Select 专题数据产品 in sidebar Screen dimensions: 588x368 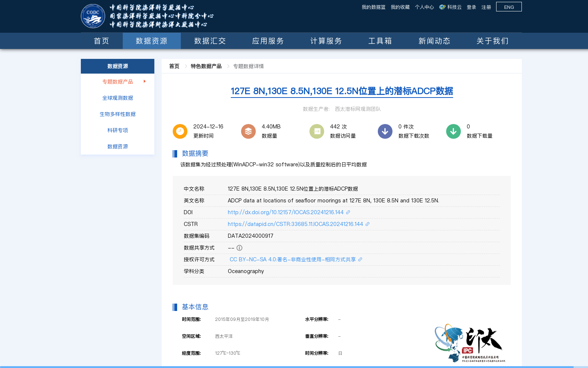(118, 82)
